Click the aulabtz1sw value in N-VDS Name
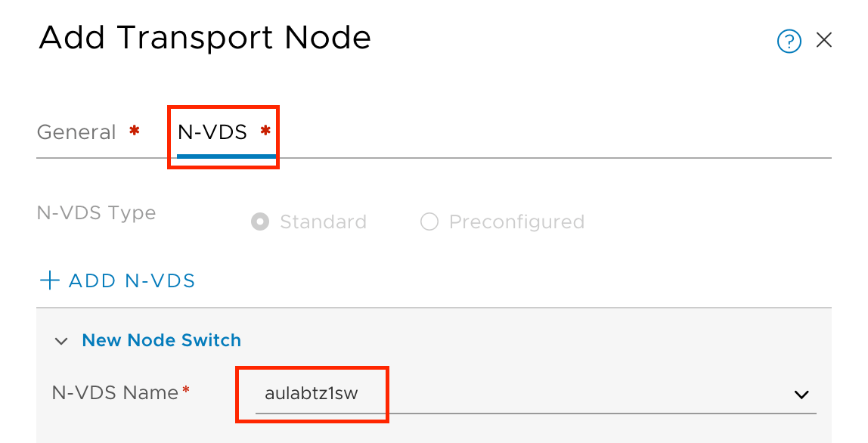Image resolution: width=868 pixels, height=443 pixels. coord(310,393)
